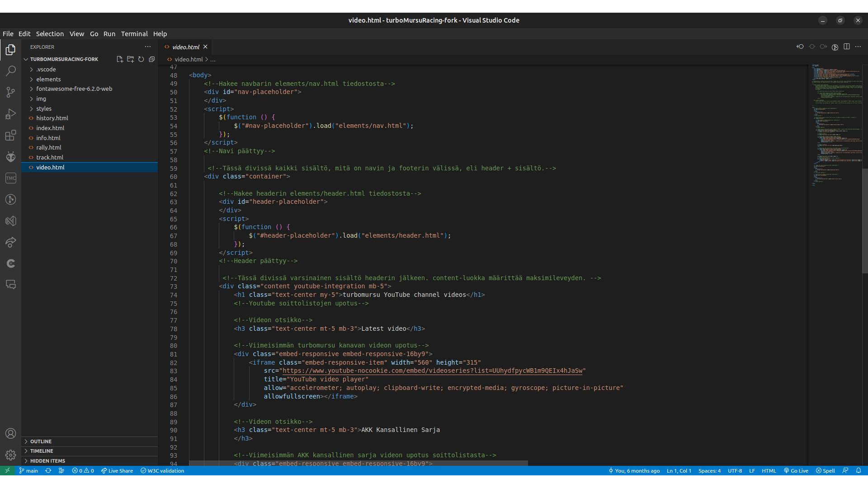The height and width of the screenshot is (488, 868).
Task: Expand the elements folder
Action: pyautogui.click(x=48, y=79)
